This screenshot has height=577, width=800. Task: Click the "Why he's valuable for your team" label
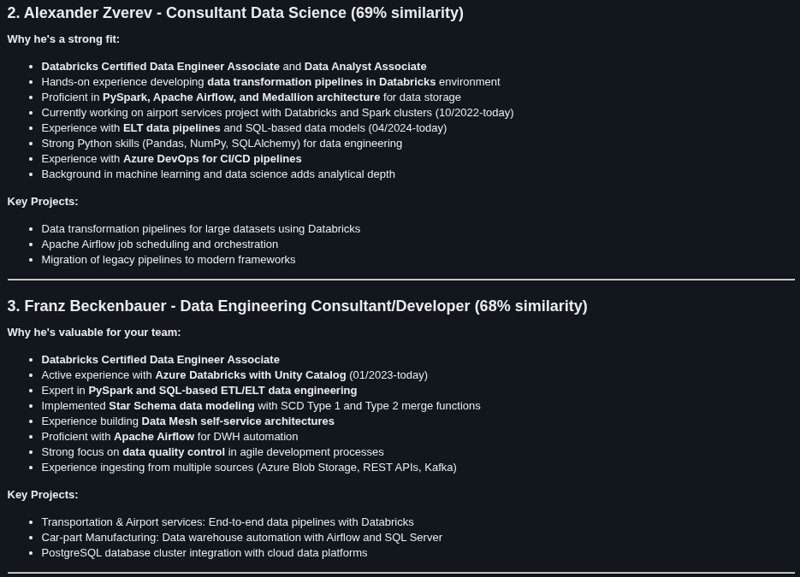(94, 332)
